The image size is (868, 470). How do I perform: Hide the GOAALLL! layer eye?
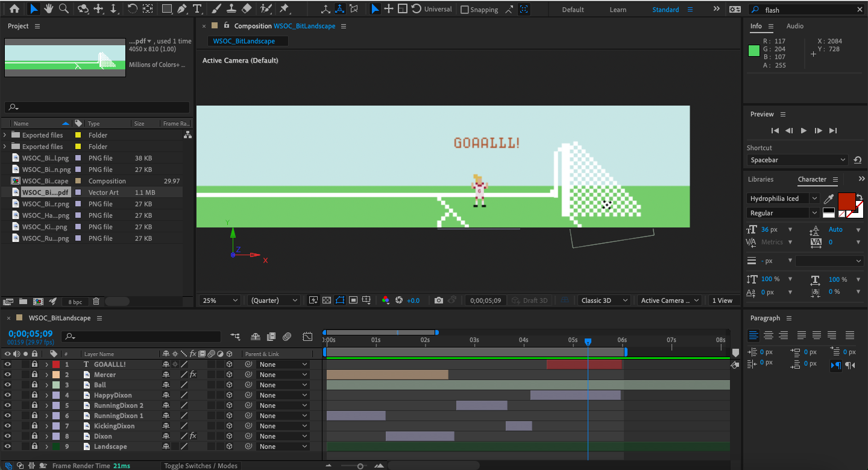click(x=8, y=364)
